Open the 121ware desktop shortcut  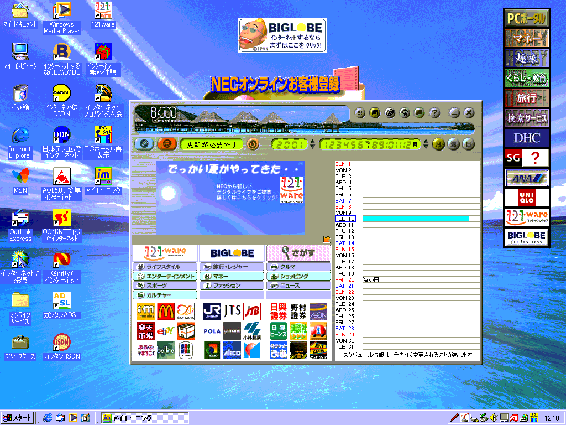(103, 14)
